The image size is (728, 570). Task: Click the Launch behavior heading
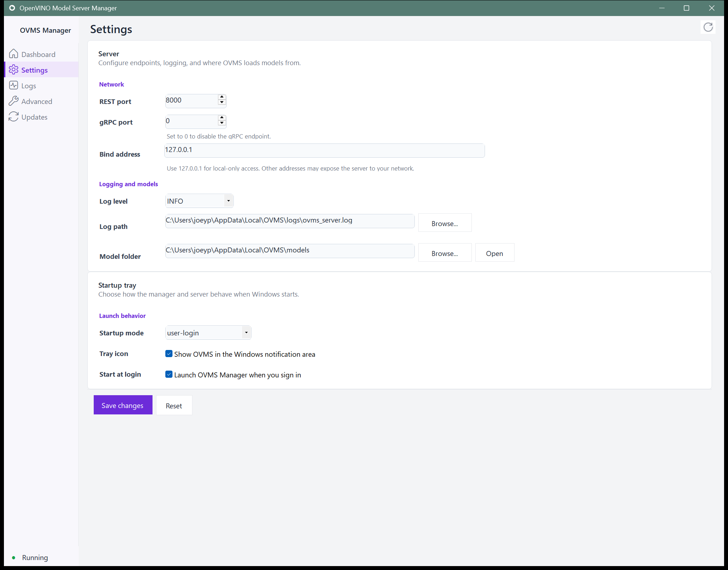pos(122,316)
